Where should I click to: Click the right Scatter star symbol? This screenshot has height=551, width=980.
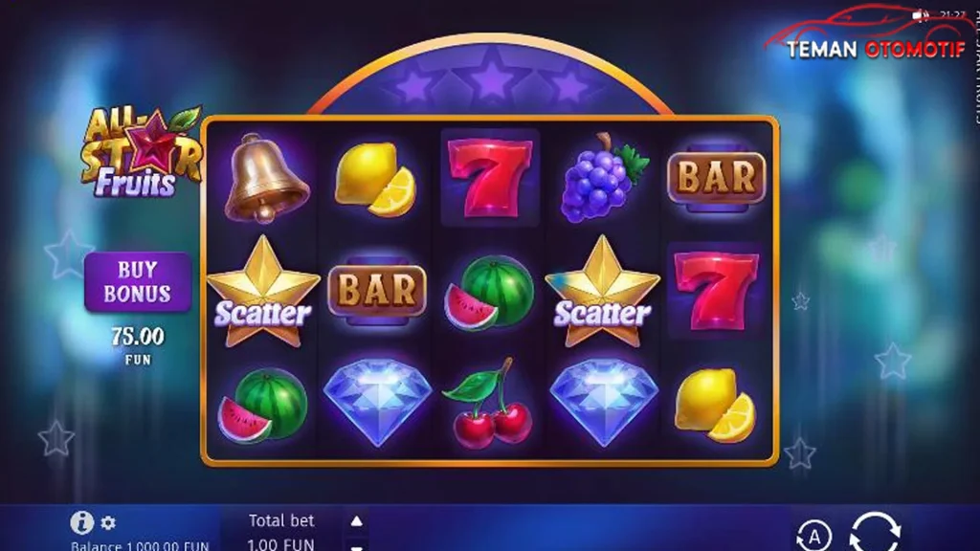[603, 292]
